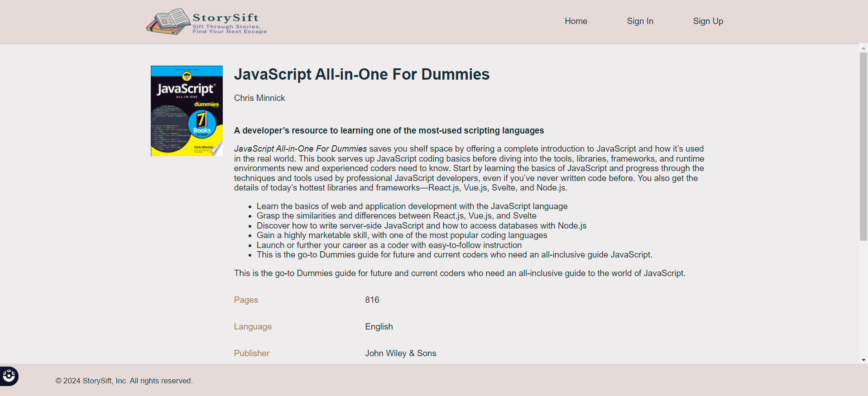Go to the Home page
The width and height of the screenshot is (868, 396).
pyautogui.click(x=576, y=21)
